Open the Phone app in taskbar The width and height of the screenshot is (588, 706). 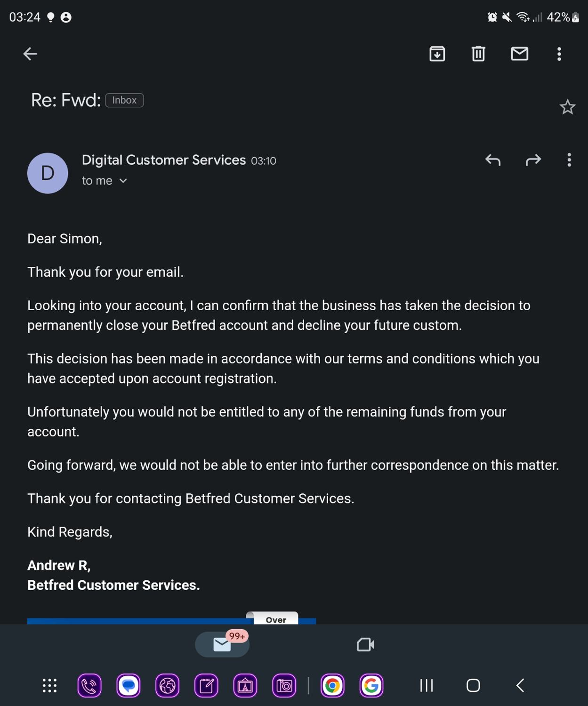click(x=89, y=686)
